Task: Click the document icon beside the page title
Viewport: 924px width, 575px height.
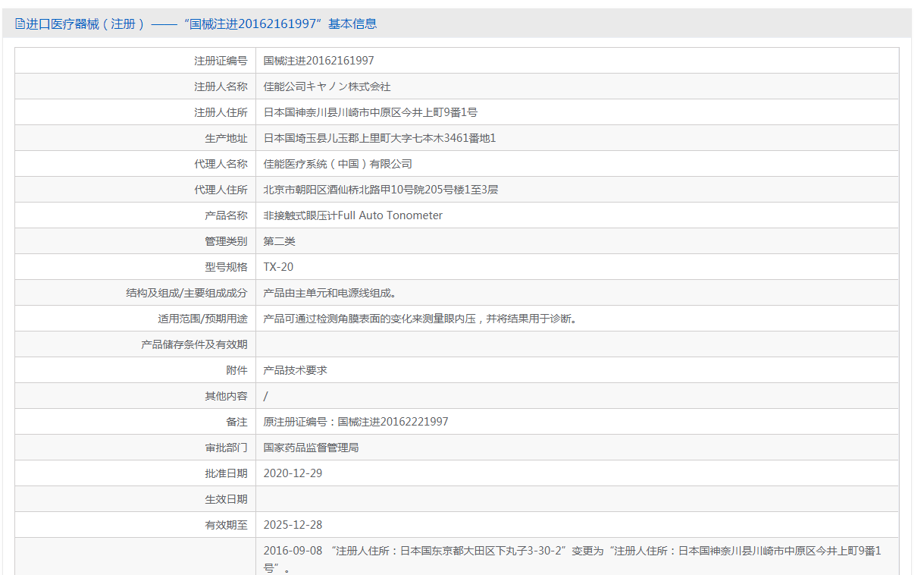Action: click(20, 24)
